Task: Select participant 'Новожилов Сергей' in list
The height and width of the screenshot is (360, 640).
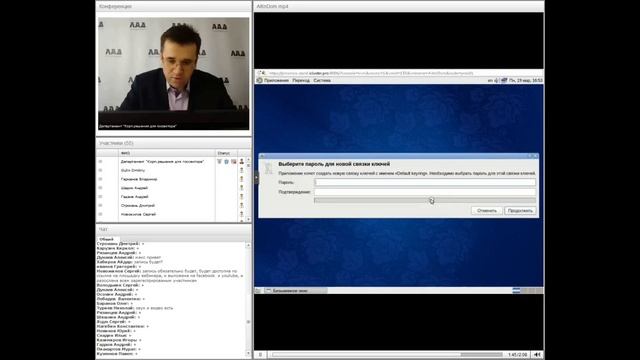Action: pos(138,214)
